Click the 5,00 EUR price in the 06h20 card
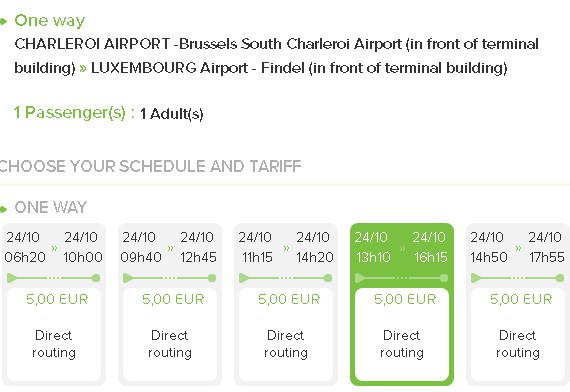 coord(57,299)
